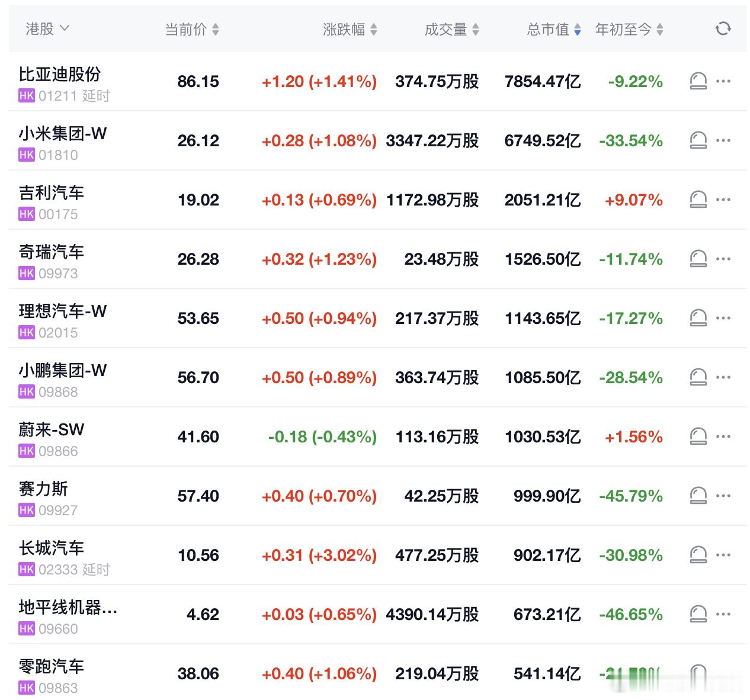Set alert bell for 小鹏集团-W
This screenshot has height=700, width=750.
(x=698, y=377)
